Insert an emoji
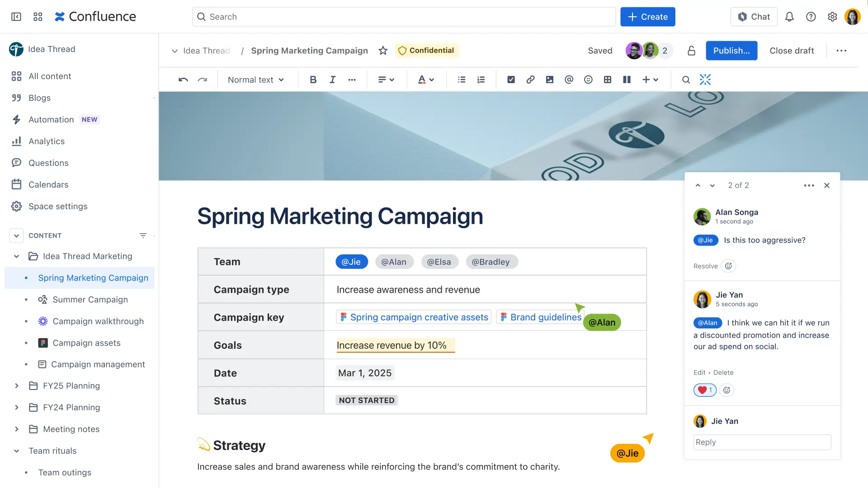 click(x=588, y=80)
